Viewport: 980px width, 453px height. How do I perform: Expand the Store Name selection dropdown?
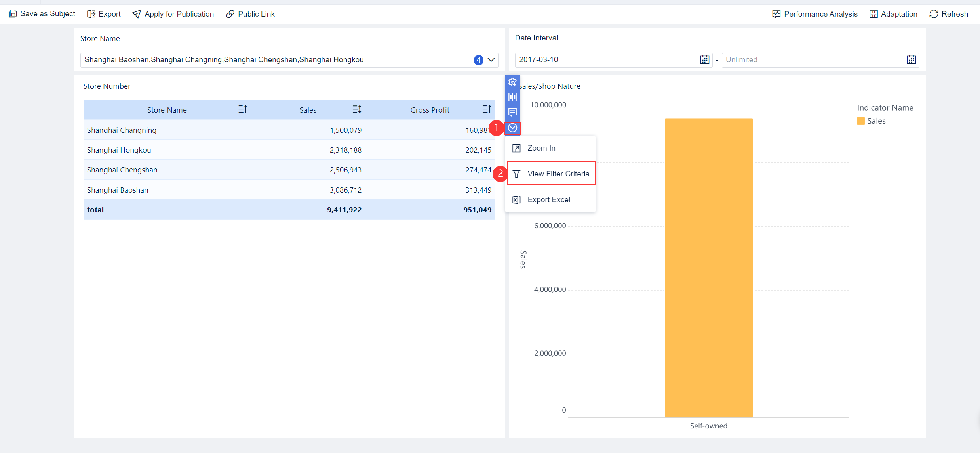pos(491,60)
